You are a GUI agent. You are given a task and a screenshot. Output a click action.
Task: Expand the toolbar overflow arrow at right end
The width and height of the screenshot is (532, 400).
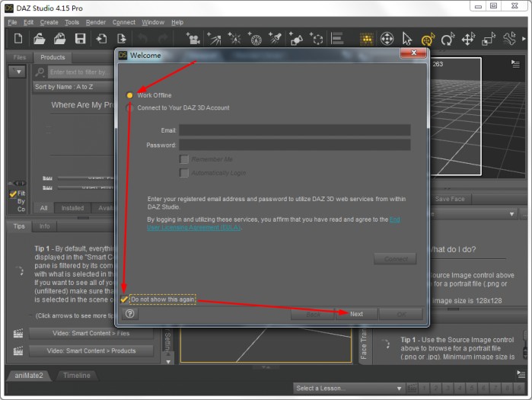[x=524, y=39]
